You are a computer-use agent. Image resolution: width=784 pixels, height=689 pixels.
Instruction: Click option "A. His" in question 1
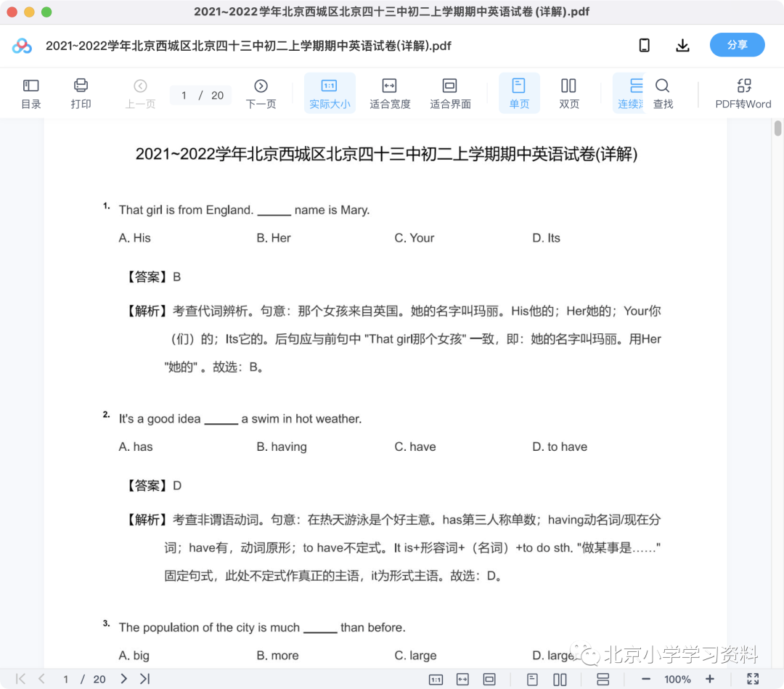tap(134, 238)
